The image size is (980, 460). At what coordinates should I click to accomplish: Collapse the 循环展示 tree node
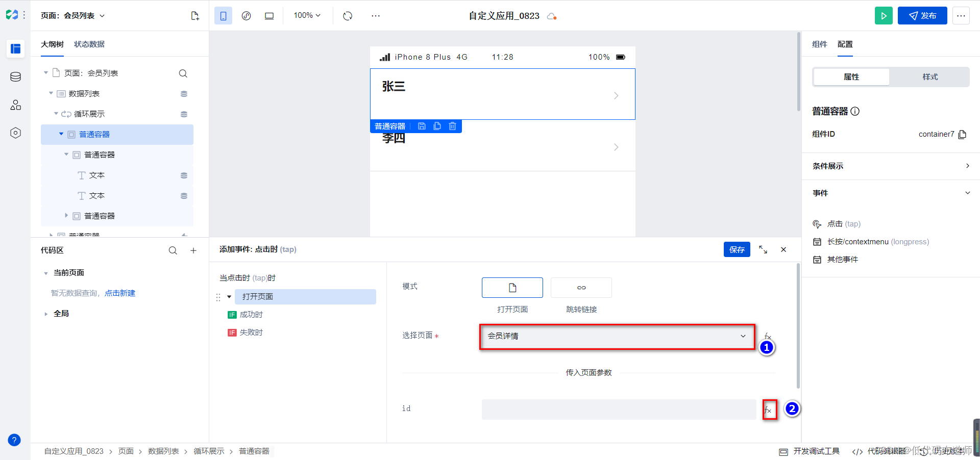coord(56,114)
